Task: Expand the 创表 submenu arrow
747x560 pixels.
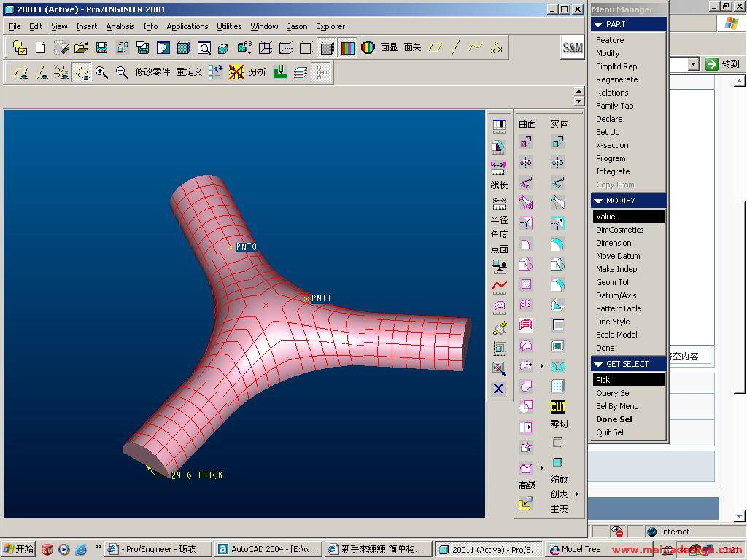Action: point(577,494)
